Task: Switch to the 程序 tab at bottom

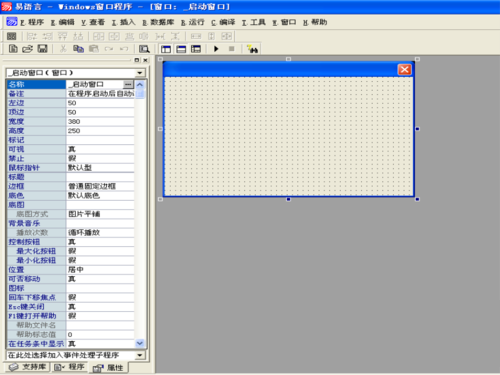Action: pos(69,367)
